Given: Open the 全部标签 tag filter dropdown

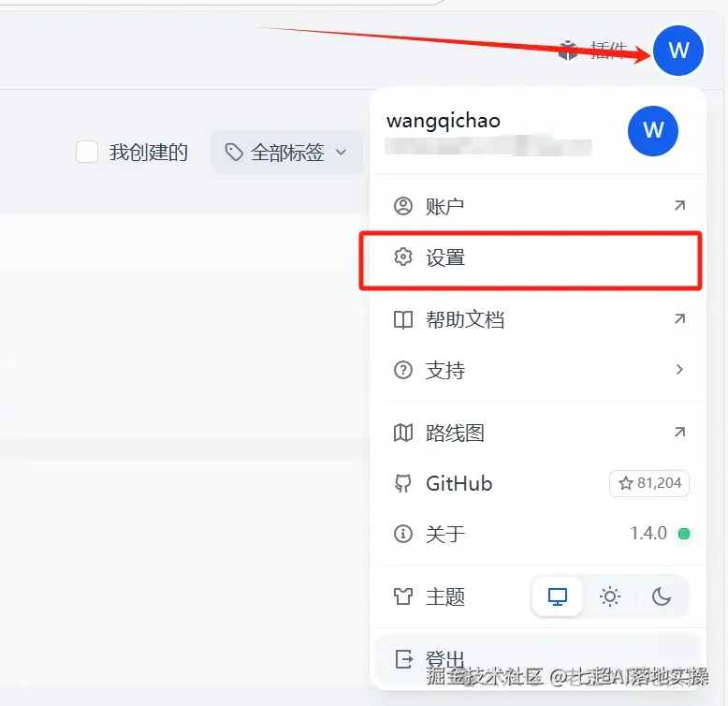Looking at the screenshot, I should tap(287, 152).
